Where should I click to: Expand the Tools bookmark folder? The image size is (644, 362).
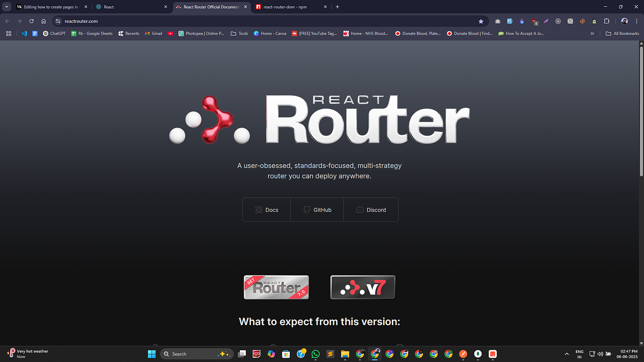tap(239, 33)
